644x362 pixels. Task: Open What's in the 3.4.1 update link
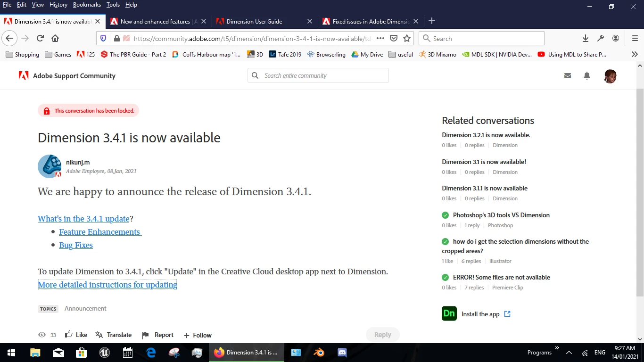(83, 219)
